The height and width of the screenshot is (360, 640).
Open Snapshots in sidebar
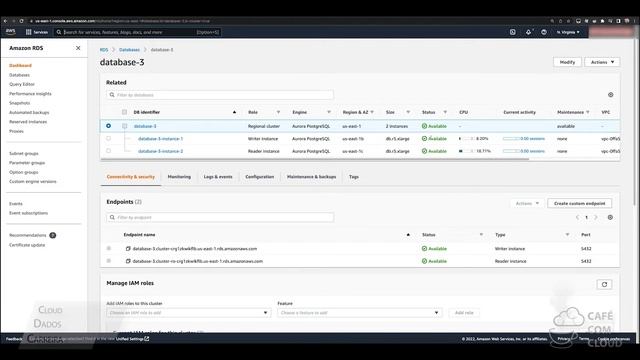click(20, 103)
